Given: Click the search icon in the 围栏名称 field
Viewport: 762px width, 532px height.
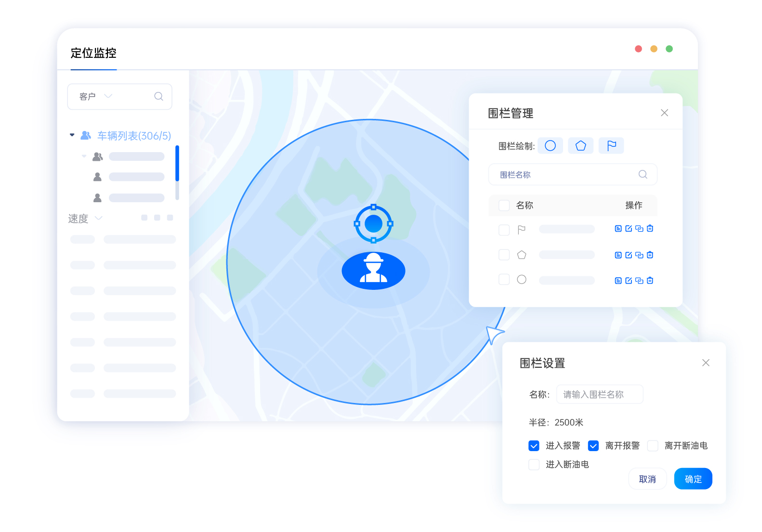Looking at the screenshot, I should tap(643, 174).
